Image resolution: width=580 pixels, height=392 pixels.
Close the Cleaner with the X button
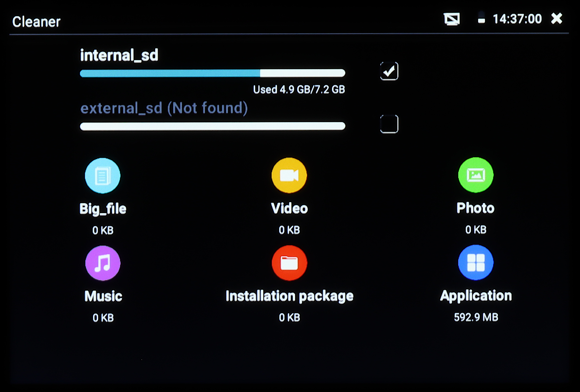click(557, 19)
